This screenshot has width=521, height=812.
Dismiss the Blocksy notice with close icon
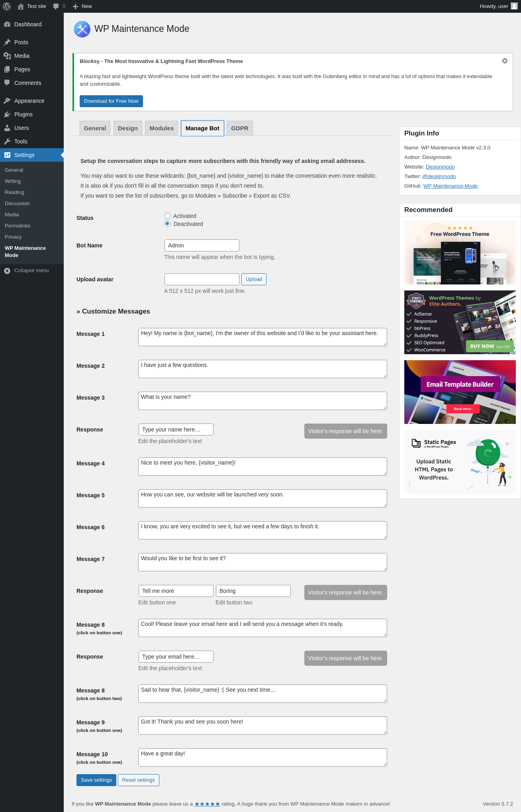click(x=505, y=61)
